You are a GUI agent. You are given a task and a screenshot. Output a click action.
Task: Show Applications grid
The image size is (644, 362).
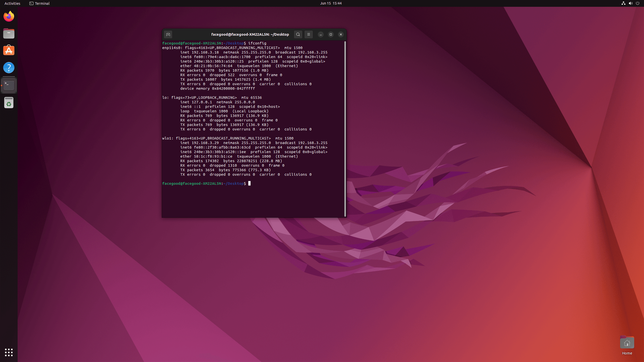tap(9, 352)
